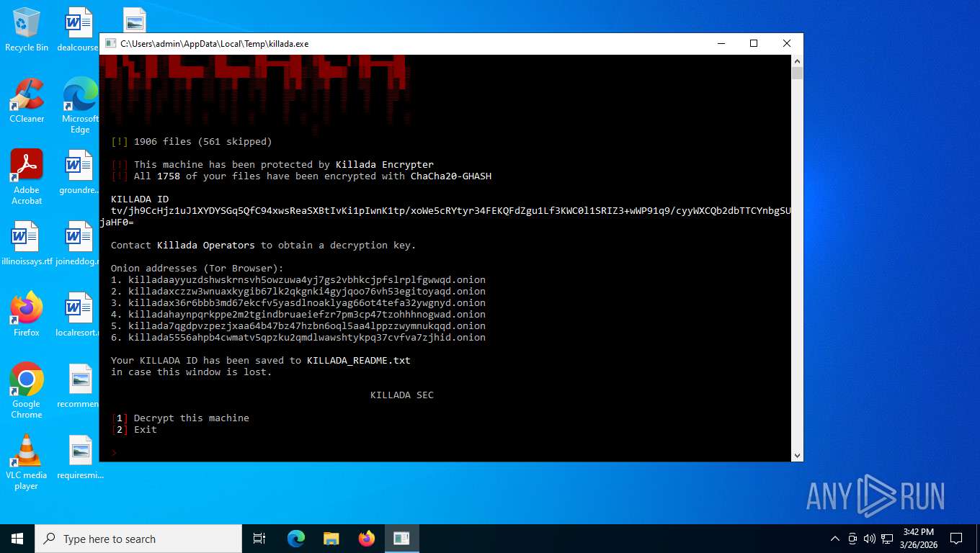980x553 pixels.
Task: Click the console scrollbar down arrow
Action: (x=797, y=455)
